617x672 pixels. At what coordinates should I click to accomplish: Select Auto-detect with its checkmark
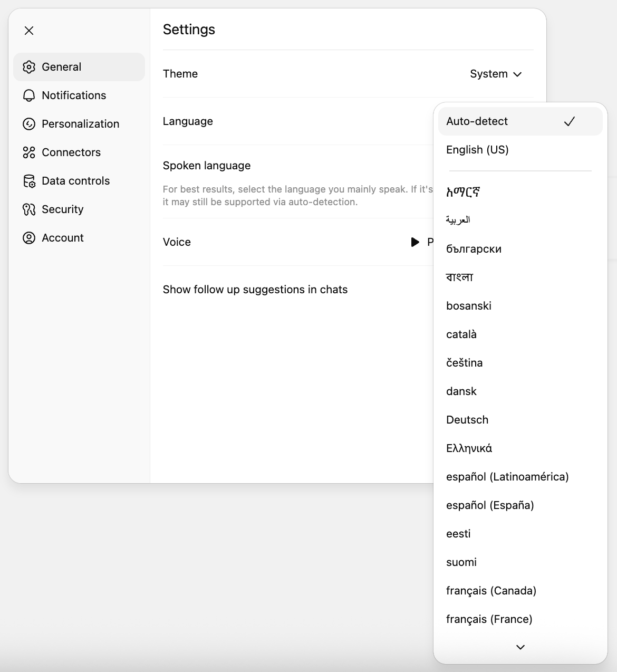tap(519, 121)
